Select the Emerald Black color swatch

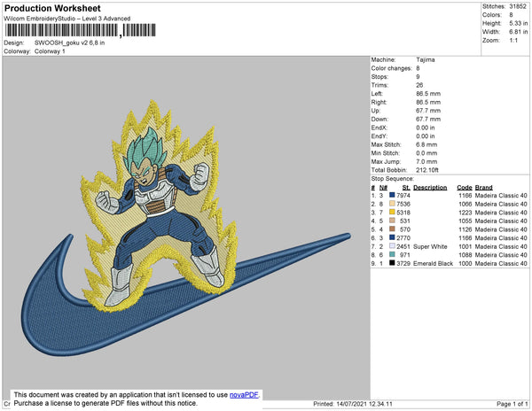(392, 263)
